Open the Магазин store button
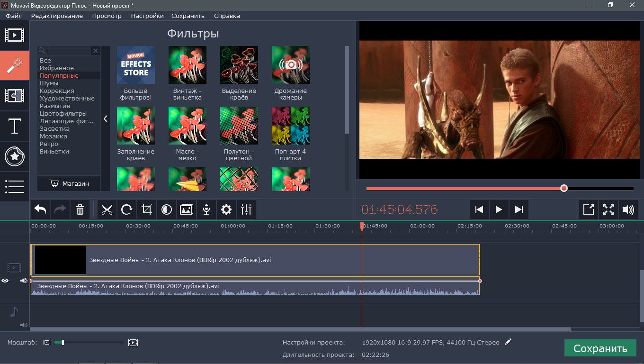 click(69, 183)
